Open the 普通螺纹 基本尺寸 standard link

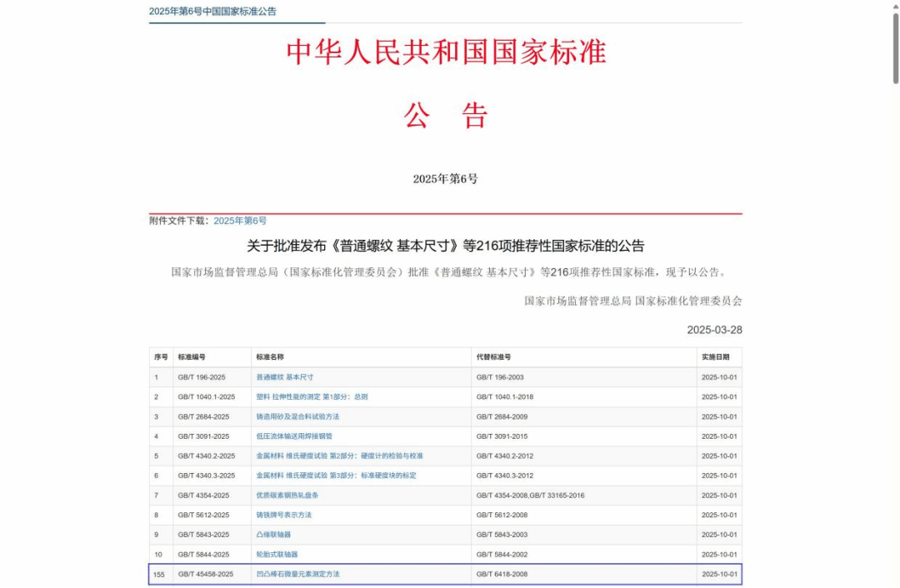tap(284, 377)
